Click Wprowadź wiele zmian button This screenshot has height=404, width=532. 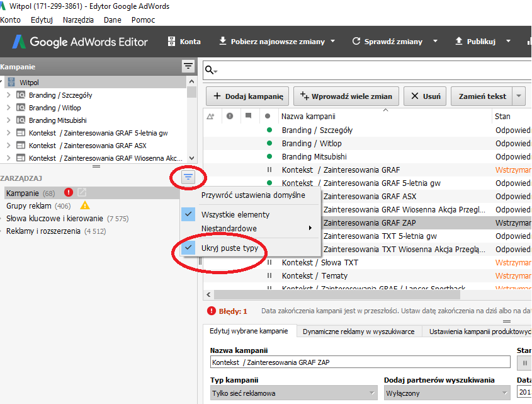[346, 96]
